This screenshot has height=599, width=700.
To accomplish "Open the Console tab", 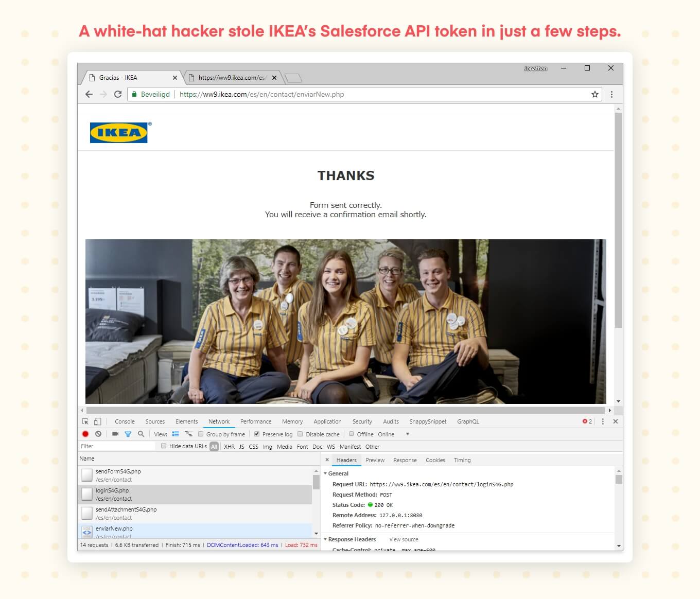I will pyautogui.click(x=125, y=421).
